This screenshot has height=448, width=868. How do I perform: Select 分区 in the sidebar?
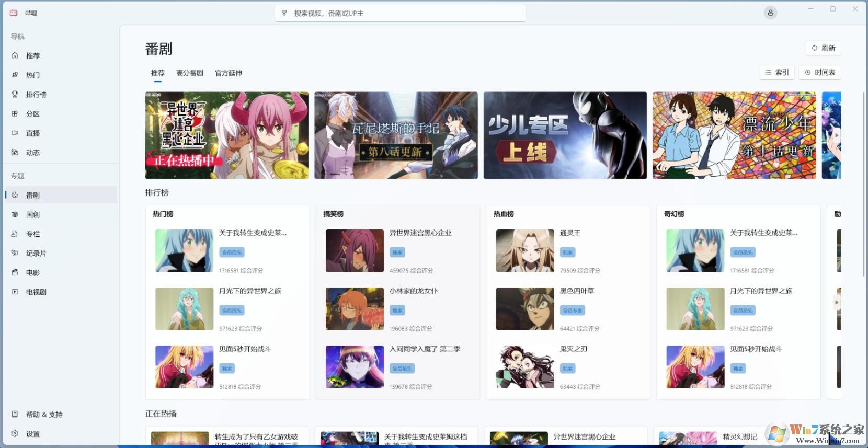click(61, 114)
